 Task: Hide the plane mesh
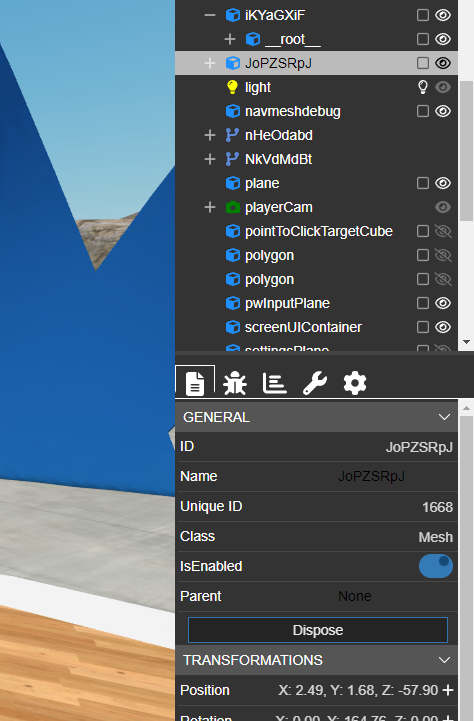(443, 183)
